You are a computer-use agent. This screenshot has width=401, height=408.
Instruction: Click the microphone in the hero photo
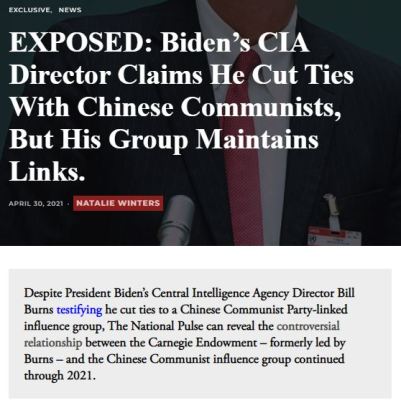click(177, 220)
